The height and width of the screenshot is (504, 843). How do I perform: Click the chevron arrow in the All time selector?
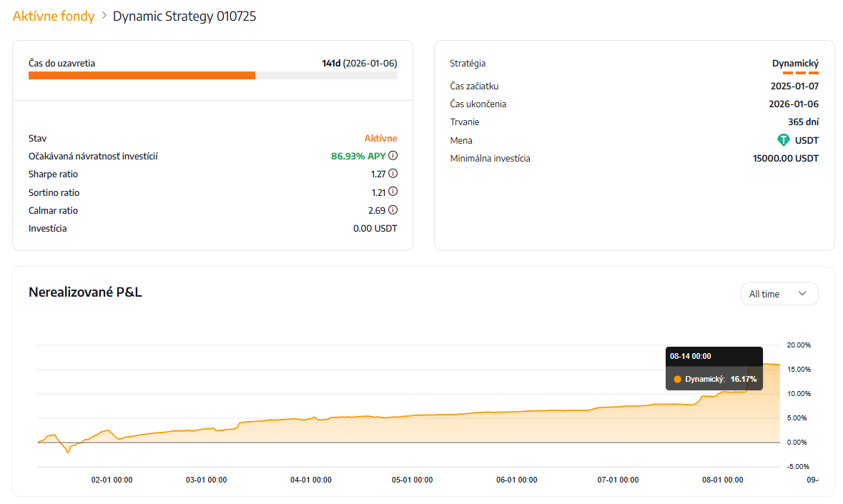[802, 294]
